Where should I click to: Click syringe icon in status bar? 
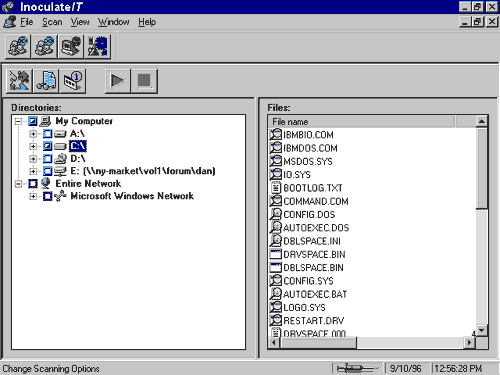click(x=358, y=368)
